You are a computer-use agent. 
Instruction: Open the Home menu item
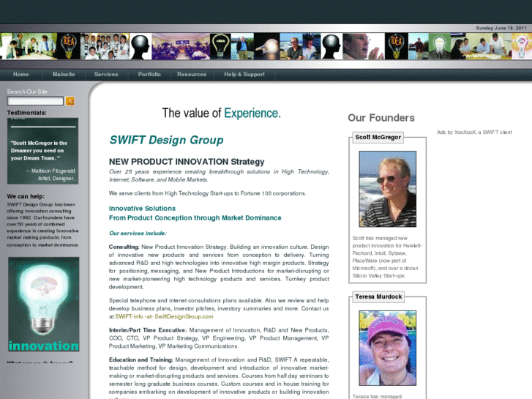[x=21, y=75]
